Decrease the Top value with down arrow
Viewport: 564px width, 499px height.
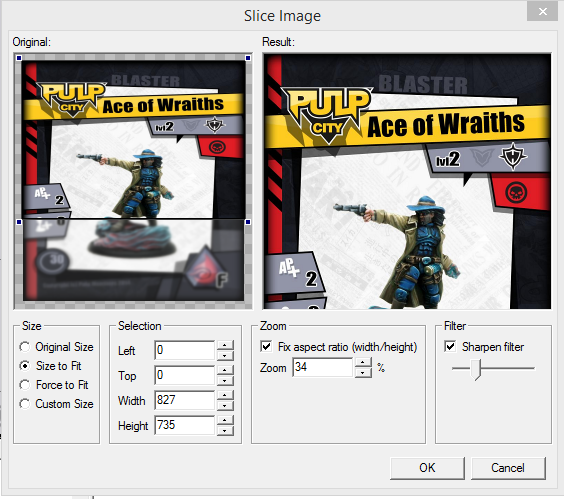pos(225,380)
